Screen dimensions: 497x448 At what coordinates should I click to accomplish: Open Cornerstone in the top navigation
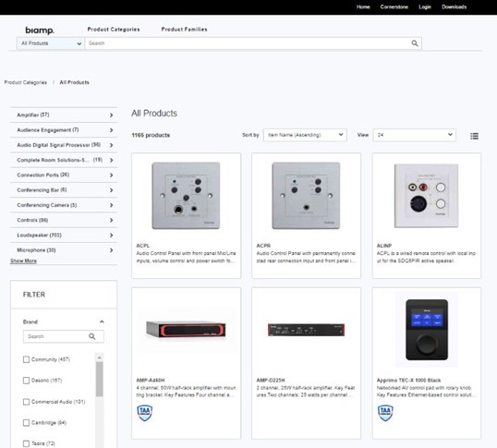point(394,7)
